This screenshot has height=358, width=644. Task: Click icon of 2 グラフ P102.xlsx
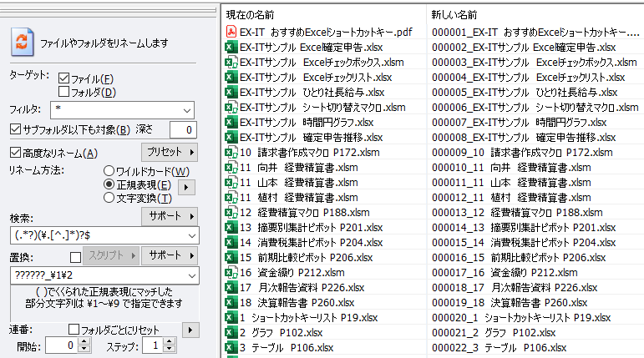pos(231,332)
